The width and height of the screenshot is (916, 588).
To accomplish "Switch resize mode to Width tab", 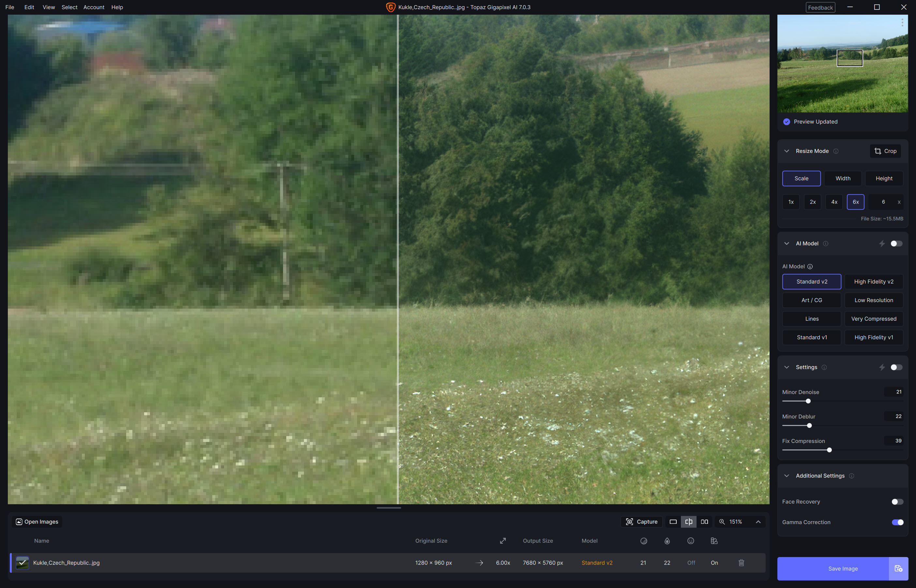I will tap(843, 178).
